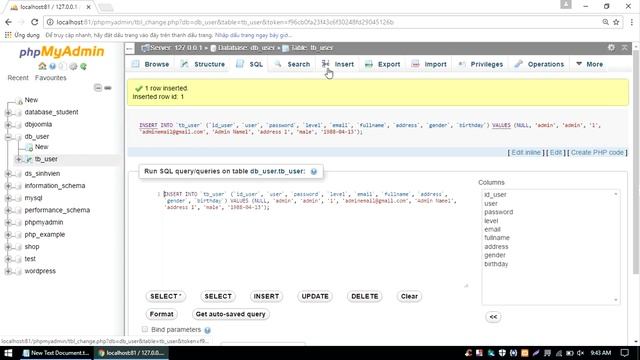Select the fullname column in Columns list
640x360 pixels.
[x=497, y=238]
